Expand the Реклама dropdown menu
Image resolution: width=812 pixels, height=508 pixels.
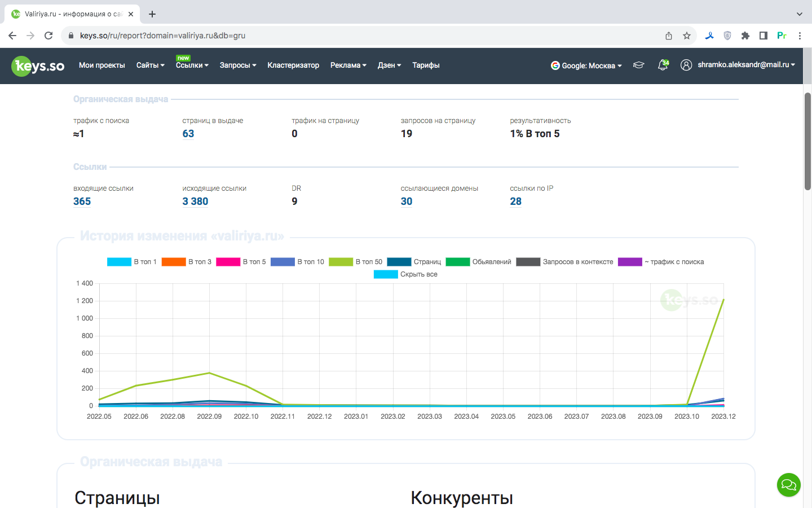point(348,65)
